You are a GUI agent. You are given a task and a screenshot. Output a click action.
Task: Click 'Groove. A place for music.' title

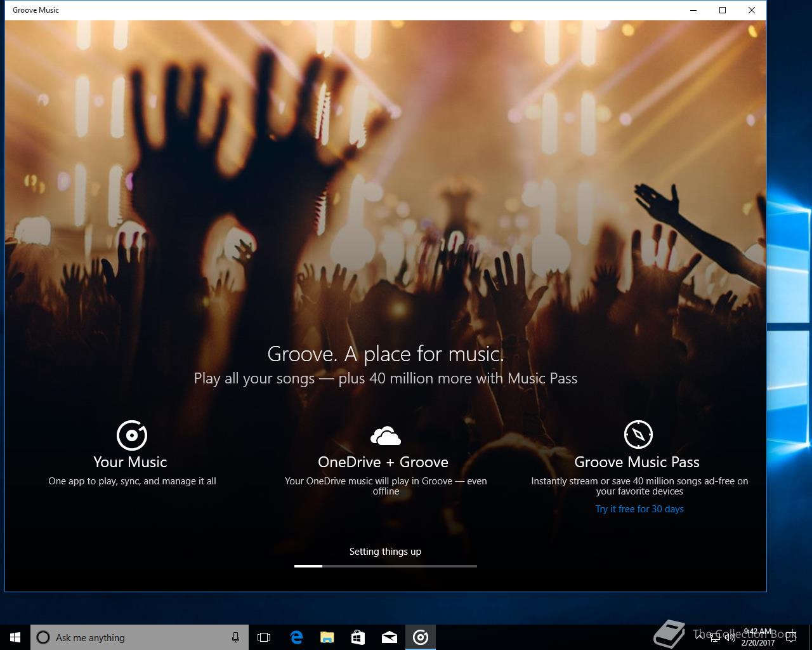point(386,354)
